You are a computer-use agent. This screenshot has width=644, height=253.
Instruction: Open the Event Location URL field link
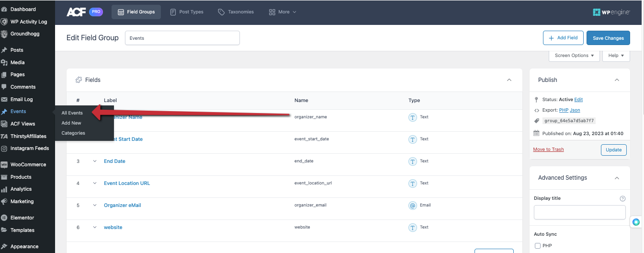pyautogui.click(x=127, y=183)
